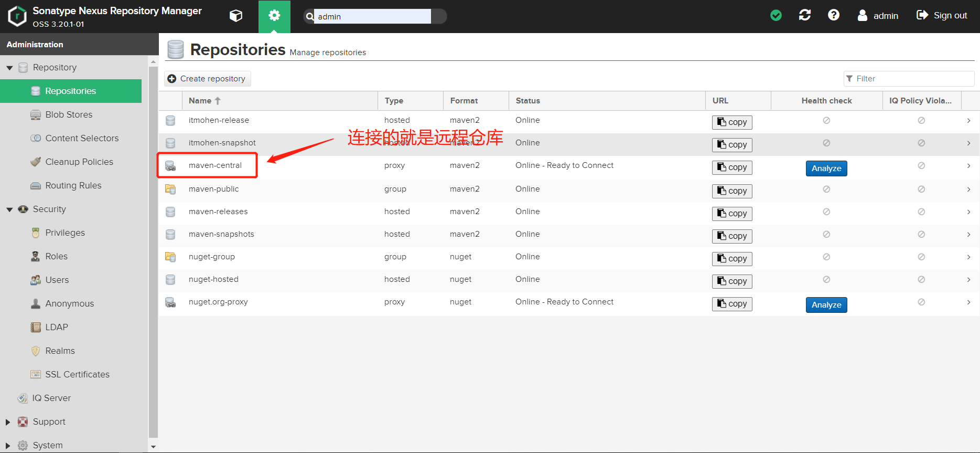Open Cleanup Policies in the sidebar
This screenshot has width=980, height=453.
tap(79, 162)
